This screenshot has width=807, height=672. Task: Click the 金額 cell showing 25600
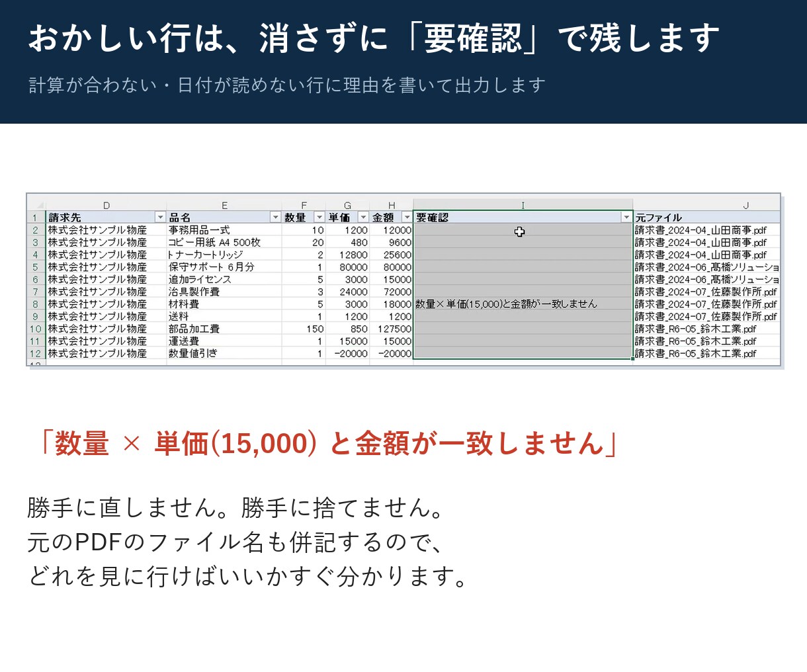coord(392,255)
